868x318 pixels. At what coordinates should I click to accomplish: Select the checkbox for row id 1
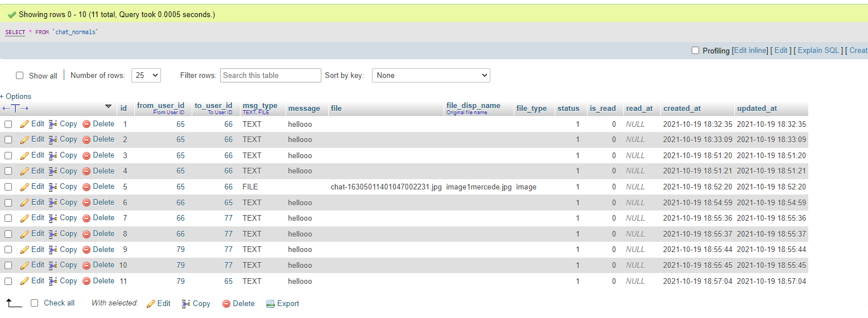click(x=9, y=124)
